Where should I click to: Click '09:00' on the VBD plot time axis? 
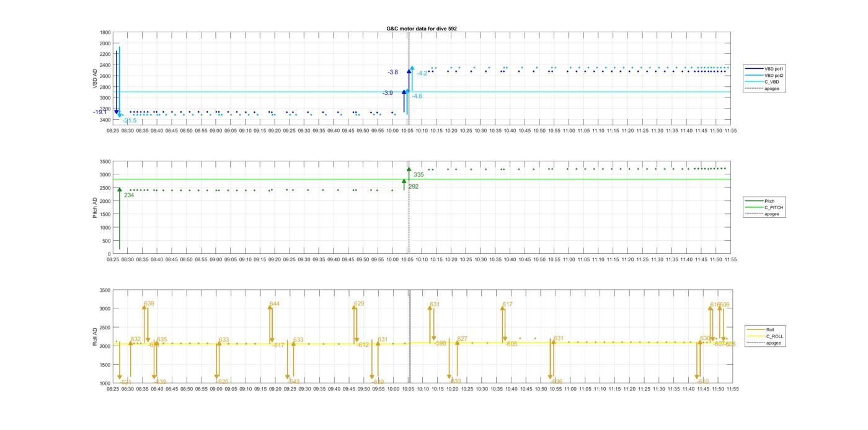216,131
